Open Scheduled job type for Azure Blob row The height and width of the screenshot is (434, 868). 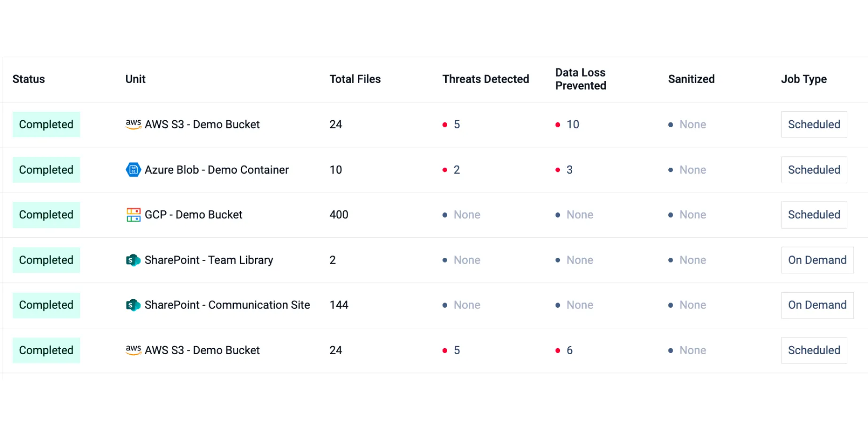tap(814, 170)
